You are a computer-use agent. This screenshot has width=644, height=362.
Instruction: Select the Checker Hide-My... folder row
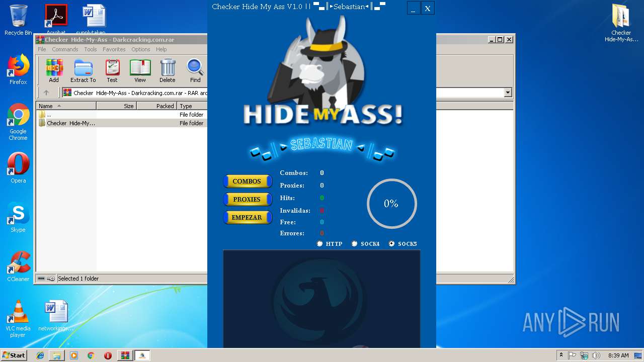point(121,123)
